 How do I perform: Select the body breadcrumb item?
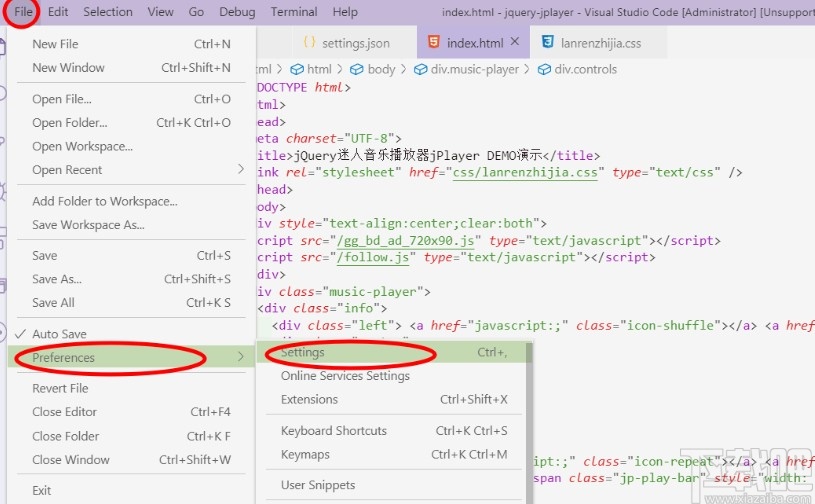click(382, 69)
